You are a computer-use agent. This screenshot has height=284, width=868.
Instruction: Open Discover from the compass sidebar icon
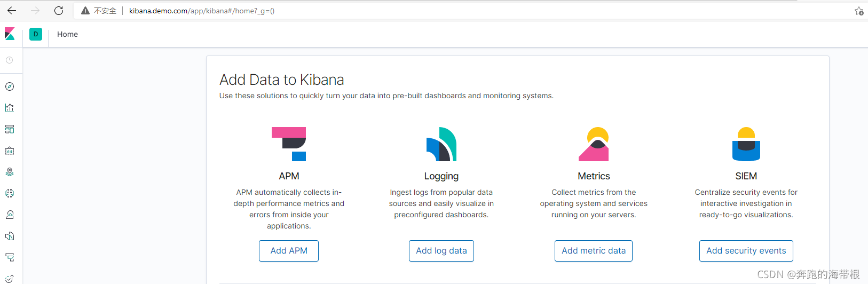pos(10,86)
